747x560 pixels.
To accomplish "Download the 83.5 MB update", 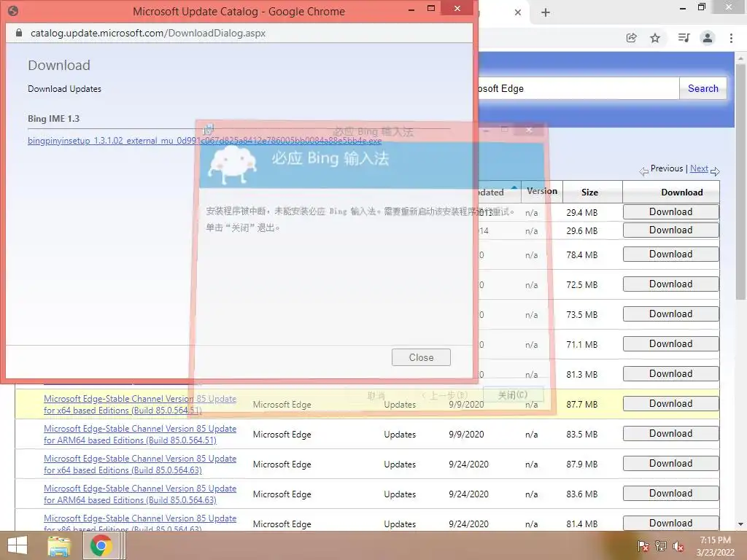I will click(671, 434).
